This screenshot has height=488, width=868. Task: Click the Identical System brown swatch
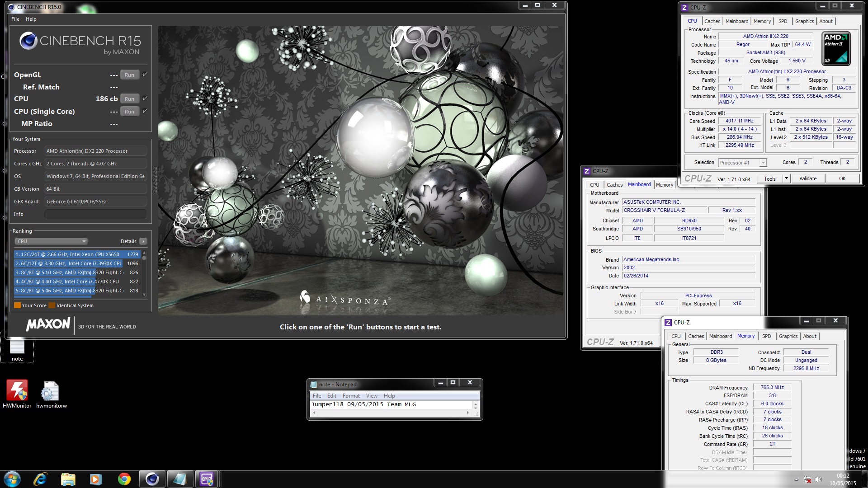pos(52,305)
